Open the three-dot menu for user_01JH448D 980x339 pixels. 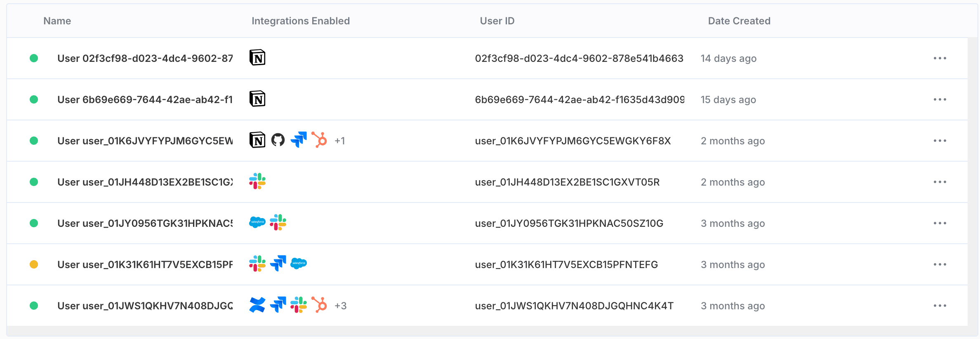click(x=940, y=182)
